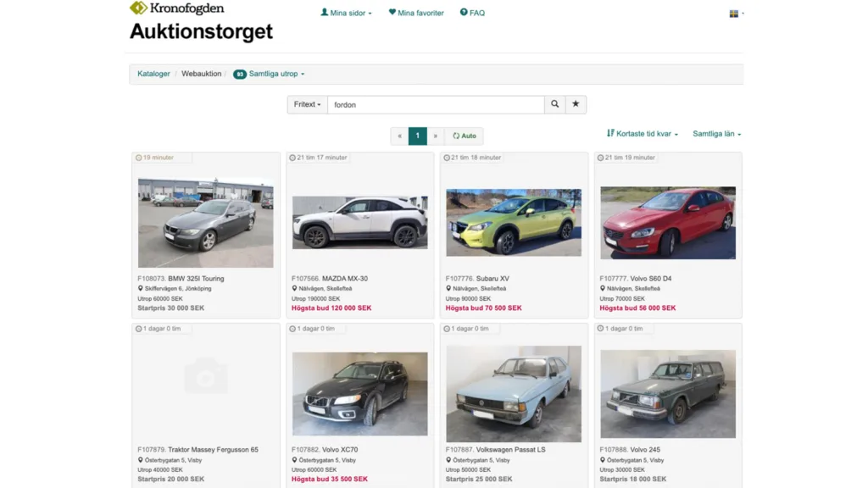Image resolution: width=868 pixels, height=488 pixels.
Task: Open listing title Subaru XV
Action: click(492, 278)
